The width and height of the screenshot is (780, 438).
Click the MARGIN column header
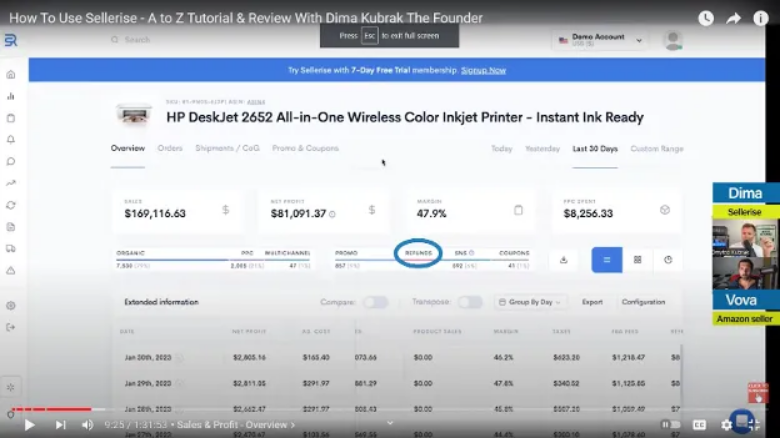coord(506,331)
